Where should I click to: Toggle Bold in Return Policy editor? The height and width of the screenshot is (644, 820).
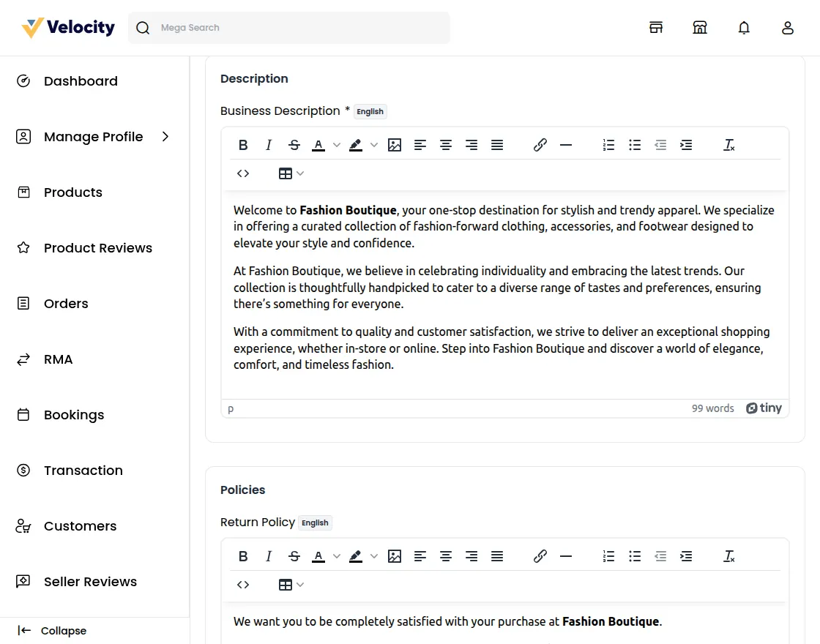point(242,556)
